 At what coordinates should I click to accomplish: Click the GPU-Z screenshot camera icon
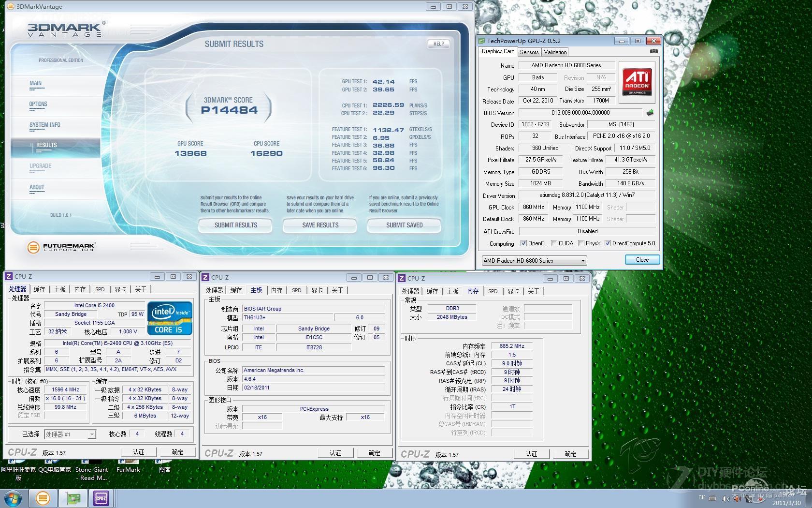pos(653,51)
